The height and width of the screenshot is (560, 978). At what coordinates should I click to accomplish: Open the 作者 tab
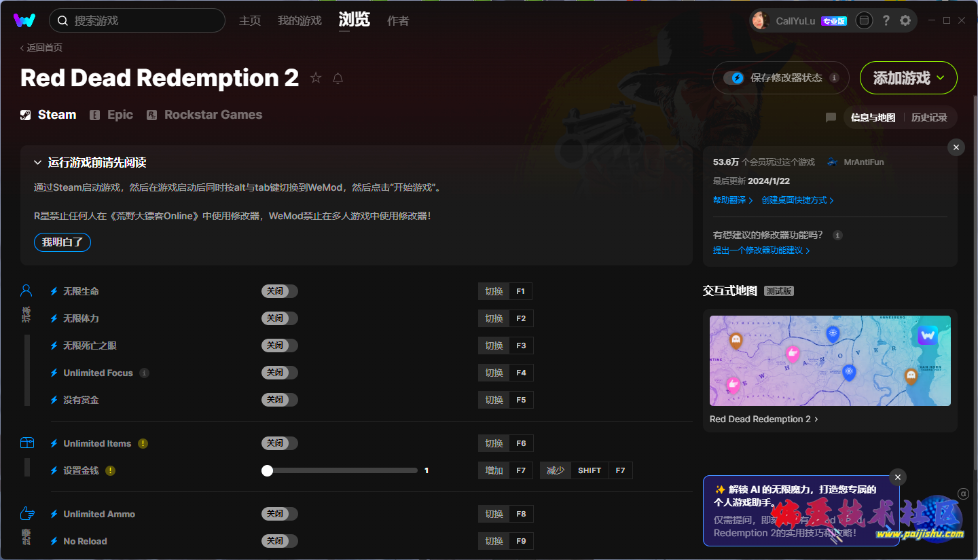[x=398, y=21]
